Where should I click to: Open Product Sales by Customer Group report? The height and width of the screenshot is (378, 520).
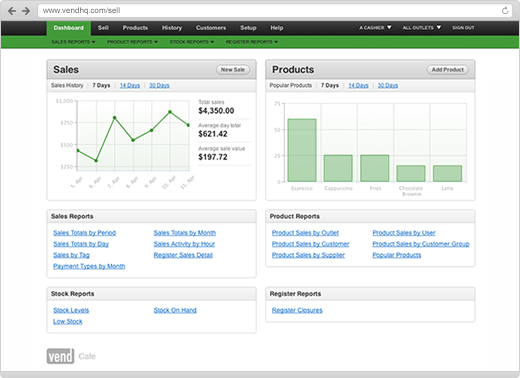[x=421, y=244]
